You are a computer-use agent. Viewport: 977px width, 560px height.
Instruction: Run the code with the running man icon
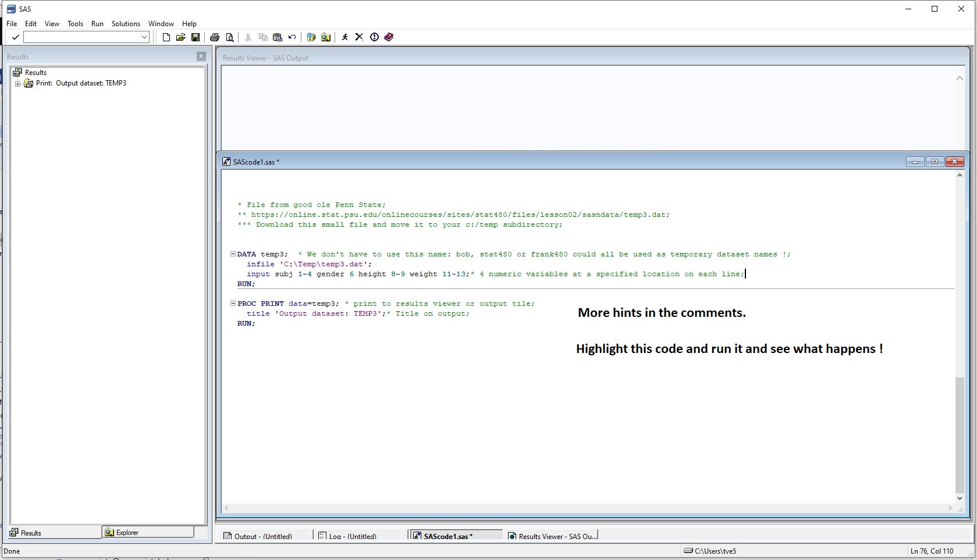(x=344, y=37)
